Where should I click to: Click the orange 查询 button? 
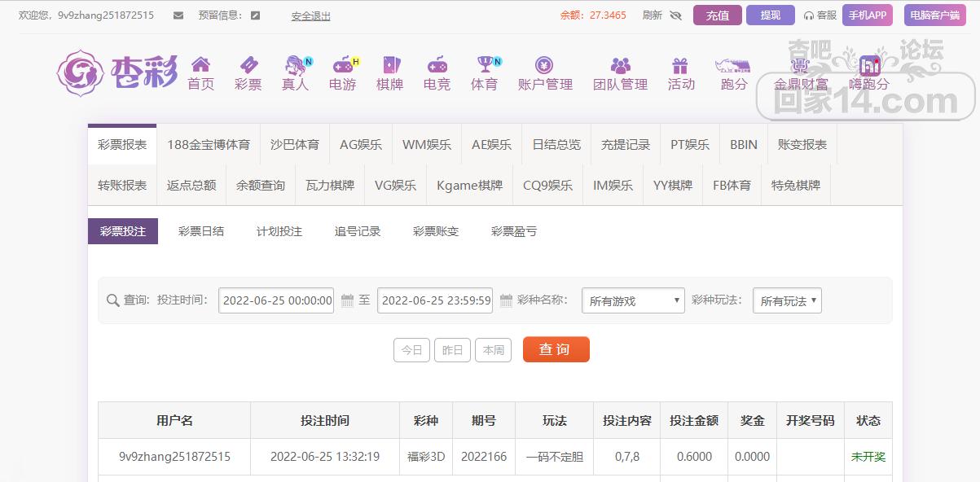click(x=556, y=349)
